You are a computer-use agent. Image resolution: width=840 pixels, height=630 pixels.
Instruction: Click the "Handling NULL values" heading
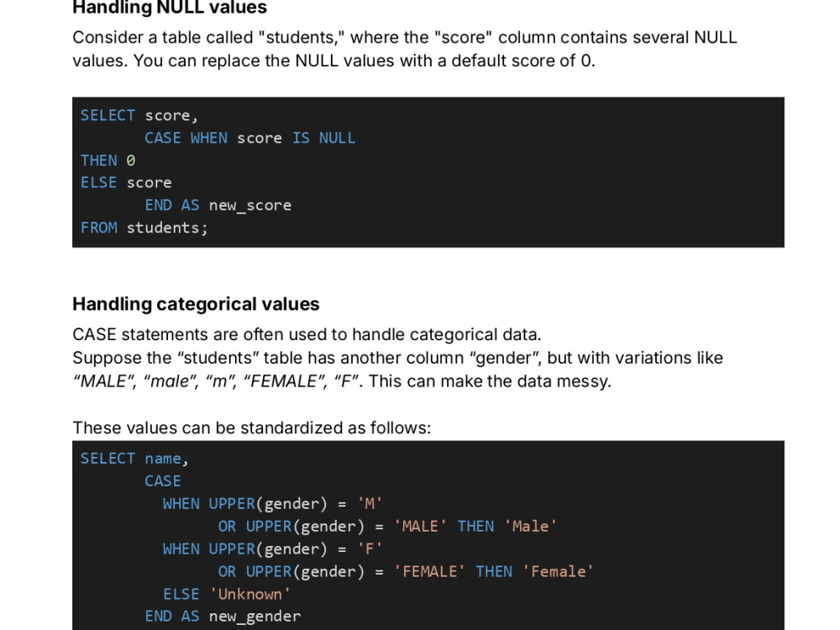pos(170,8)
